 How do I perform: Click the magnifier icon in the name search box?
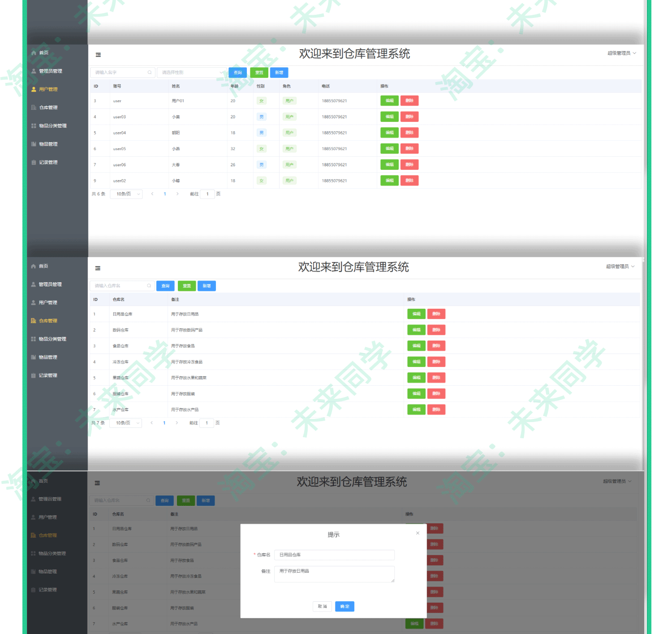[150, 72]
